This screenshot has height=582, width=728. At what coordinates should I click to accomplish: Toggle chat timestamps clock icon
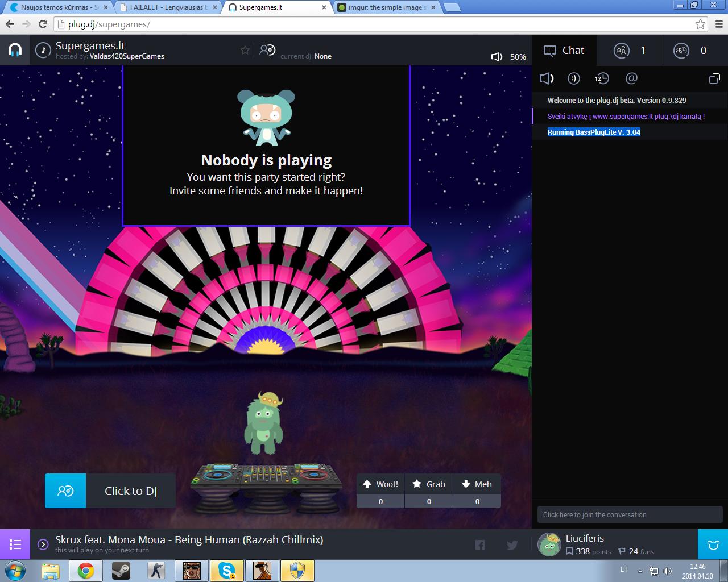coord(602,78)
